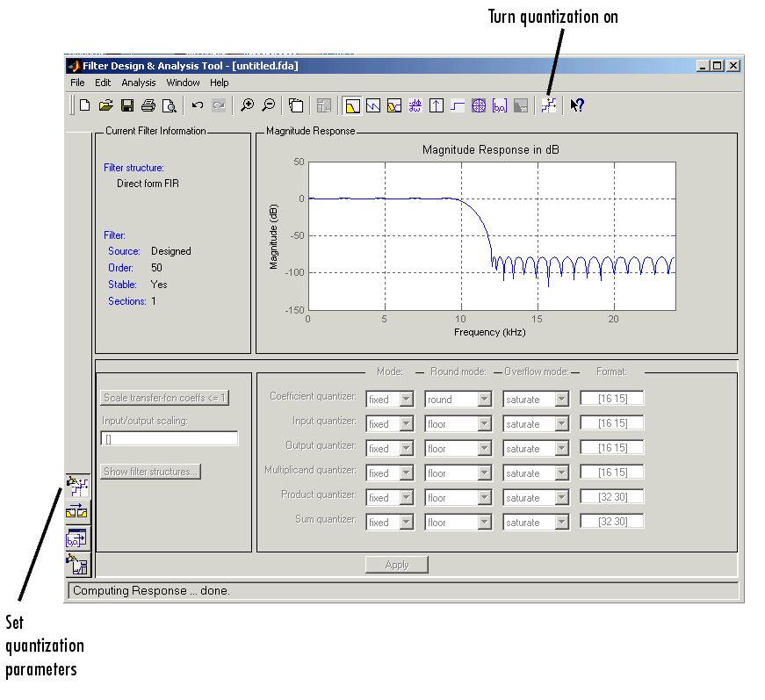This screenshot has width=765, height=700.
Task: Click the magnitude response plot area
Action: click(492, 236)
